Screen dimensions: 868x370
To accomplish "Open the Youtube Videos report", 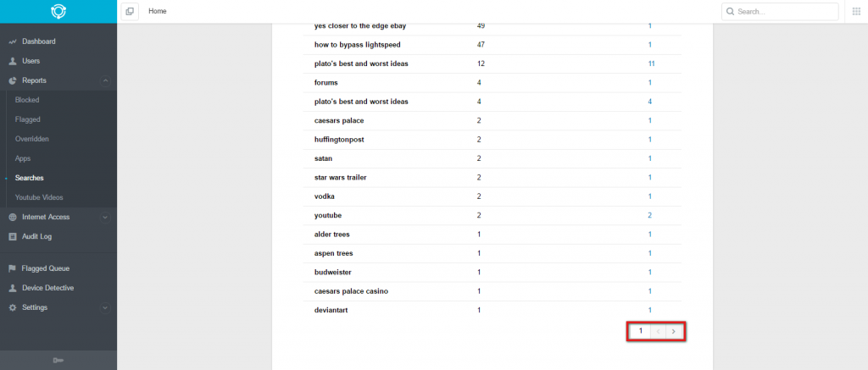I will point(39,197).
